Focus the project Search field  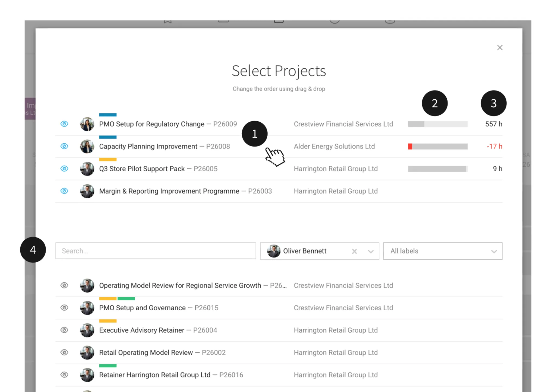[x=156, y=251]
